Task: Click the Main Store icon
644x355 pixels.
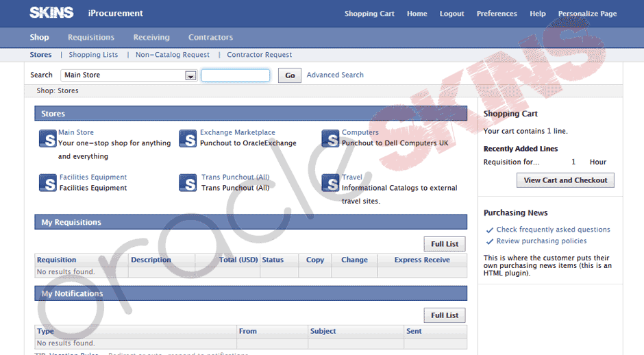Action: point(47,138)
